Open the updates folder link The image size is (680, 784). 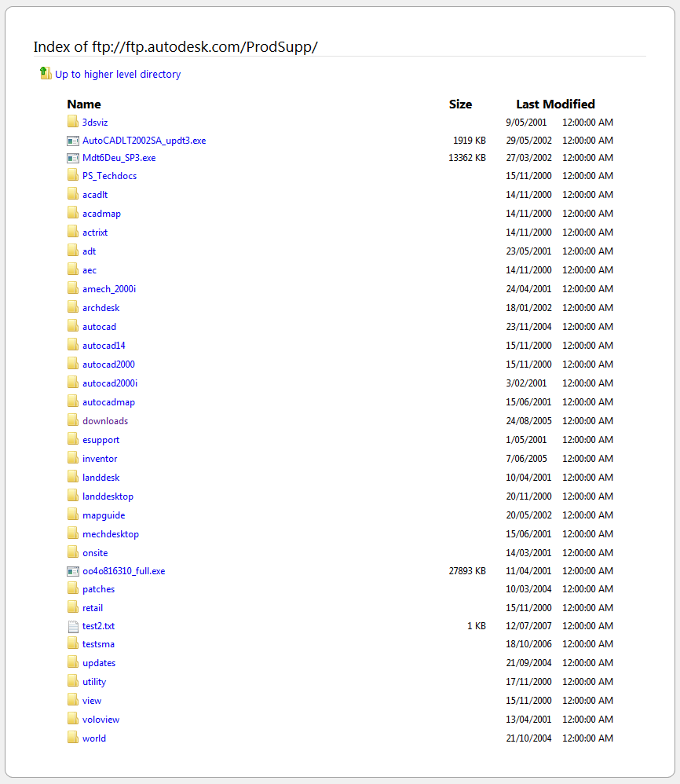99,663
